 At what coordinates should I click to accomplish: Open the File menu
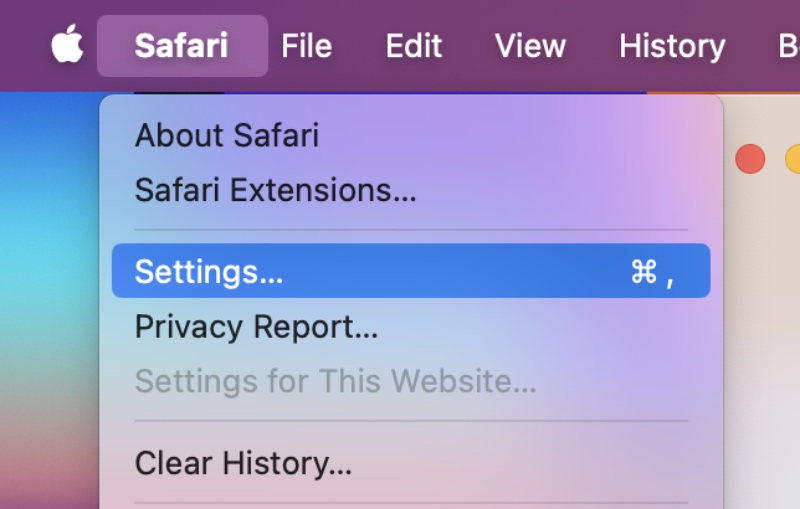(306, 46)
